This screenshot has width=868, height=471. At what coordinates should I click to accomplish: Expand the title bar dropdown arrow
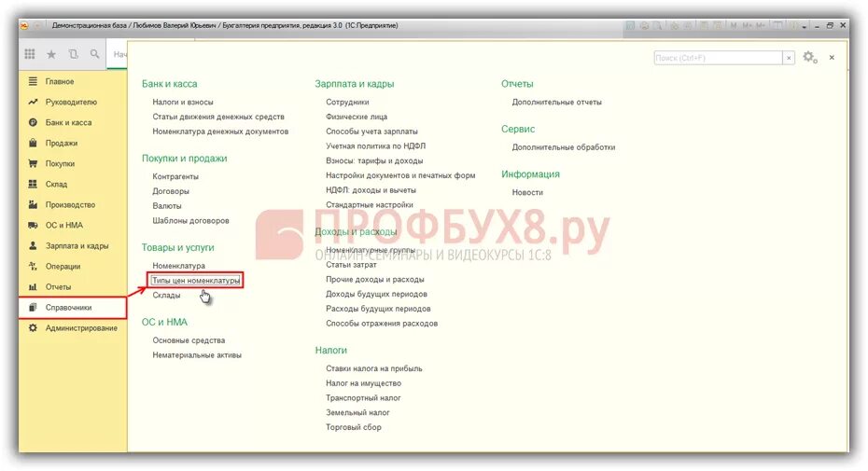tap(804, 26)
